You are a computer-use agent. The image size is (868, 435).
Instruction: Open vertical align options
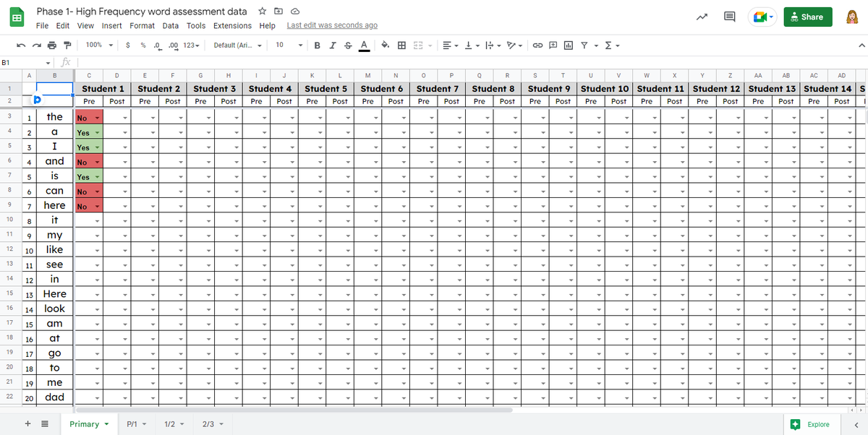(x=471, y=45)
